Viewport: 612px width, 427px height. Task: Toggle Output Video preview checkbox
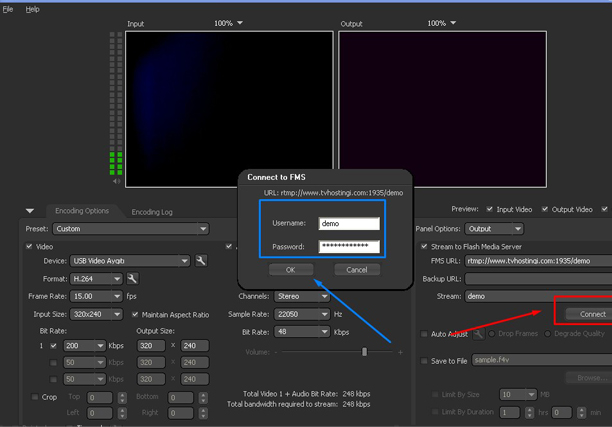point(545,209)
